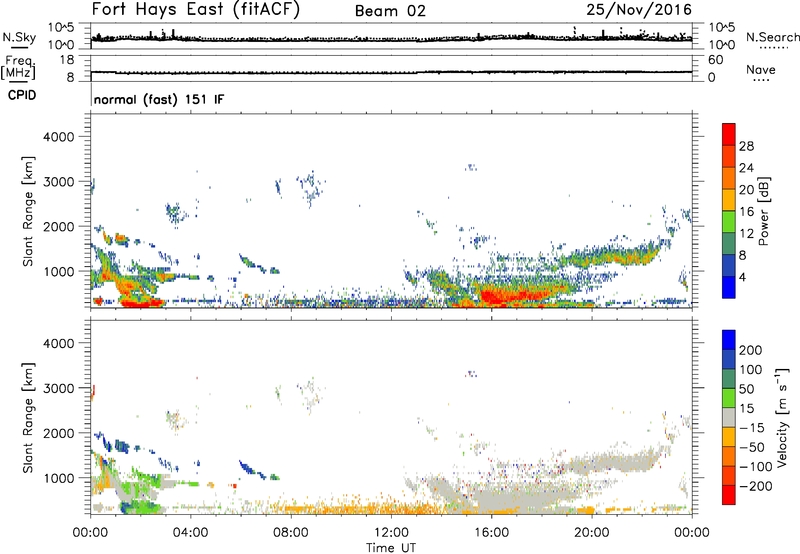Click the "normal (fast) 151 IF" text
Screen dimensions: 800x554
pos(159,99)
